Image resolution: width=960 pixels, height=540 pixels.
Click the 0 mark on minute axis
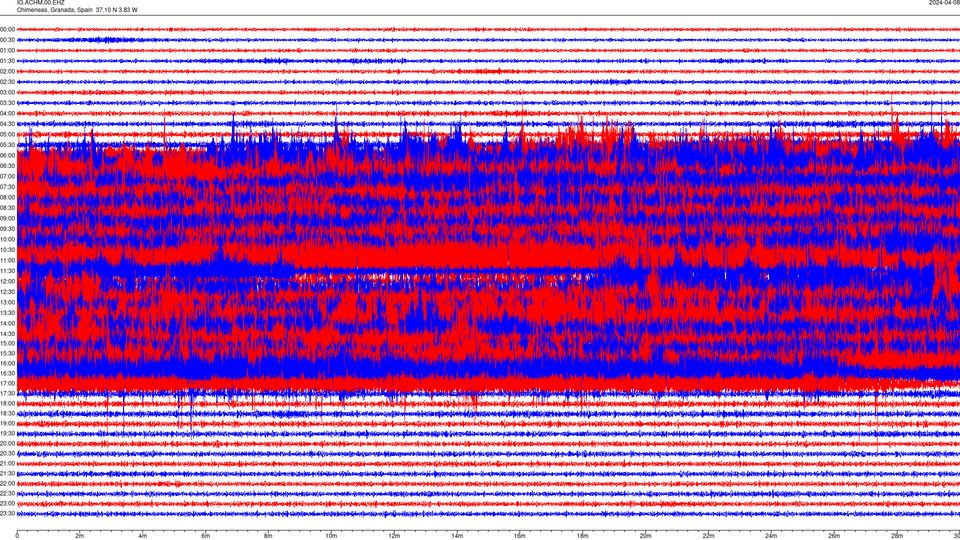pyautogui.click(x=17, y=536)
